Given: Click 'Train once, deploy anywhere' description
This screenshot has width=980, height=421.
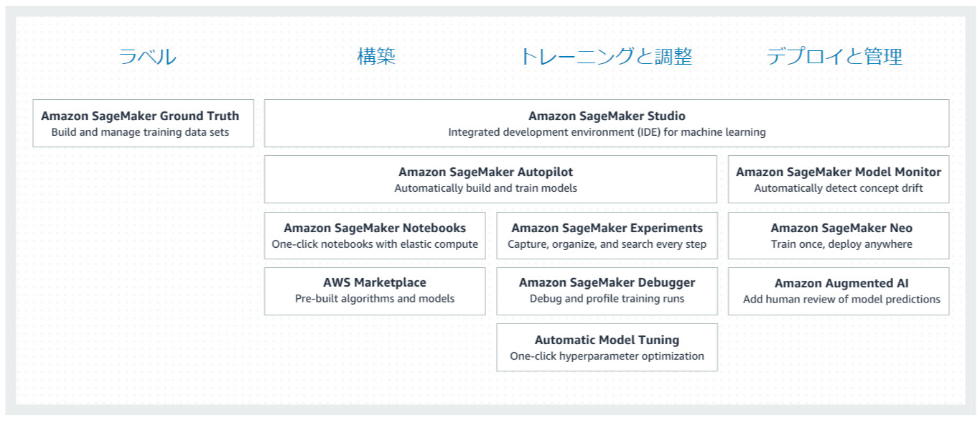Looking at the screenshot, I should (839, 244).
